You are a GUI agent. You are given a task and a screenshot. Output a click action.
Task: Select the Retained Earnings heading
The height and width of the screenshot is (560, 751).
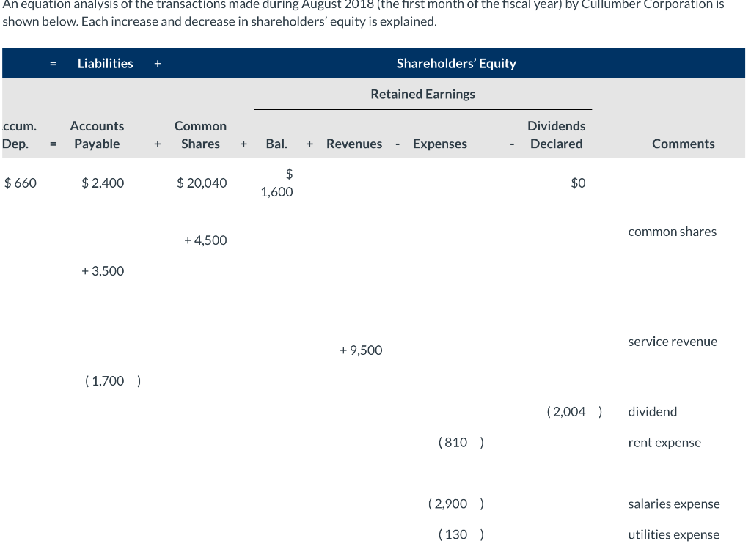(422, 94)
